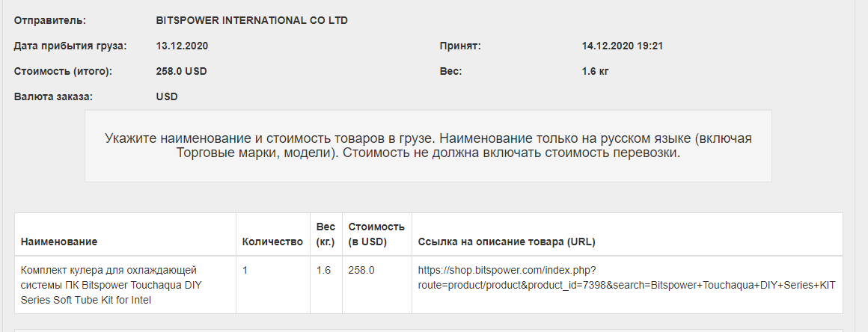Click the Стоимость (в USD) column header
This screenshot has height=332, width=868.
click(x=376, y=234)
